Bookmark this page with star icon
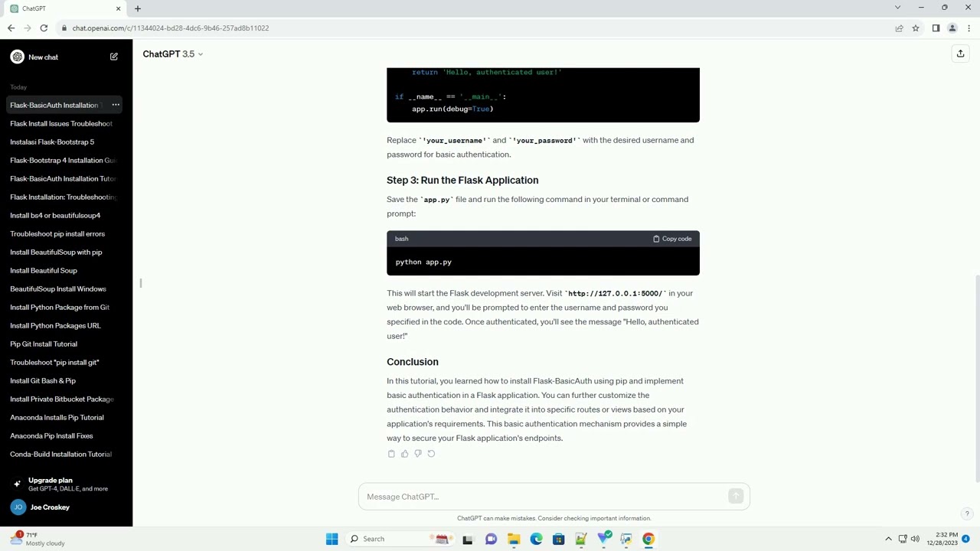Image resolution: width=980 pixels, height=551 pixels. coord(915,28)
